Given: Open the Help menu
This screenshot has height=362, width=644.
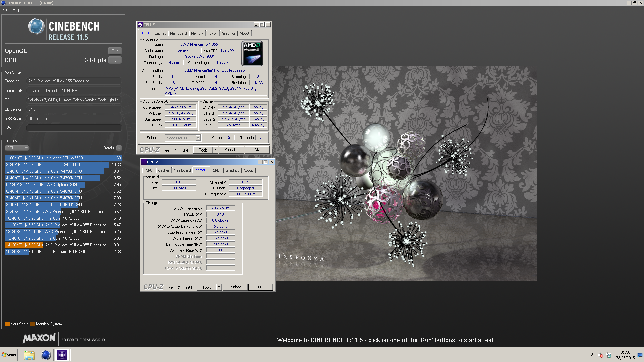Looking at the screenshot, I should [16, 10].
